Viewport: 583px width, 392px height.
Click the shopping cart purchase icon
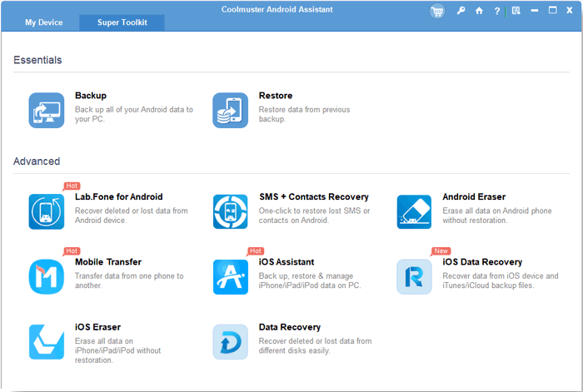pyautogui.click(x=437, y=11)
